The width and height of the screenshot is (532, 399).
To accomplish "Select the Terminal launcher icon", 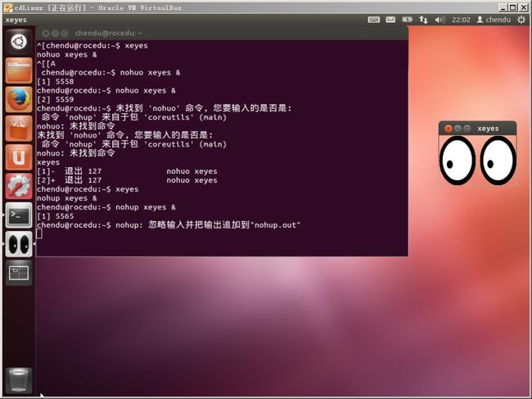I will point(19,215).
